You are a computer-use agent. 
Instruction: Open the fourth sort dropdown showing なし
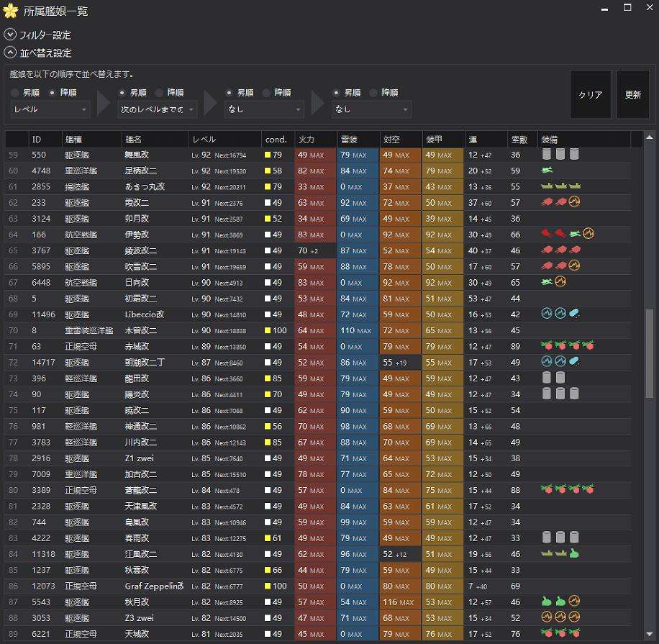tap(371, 109)
